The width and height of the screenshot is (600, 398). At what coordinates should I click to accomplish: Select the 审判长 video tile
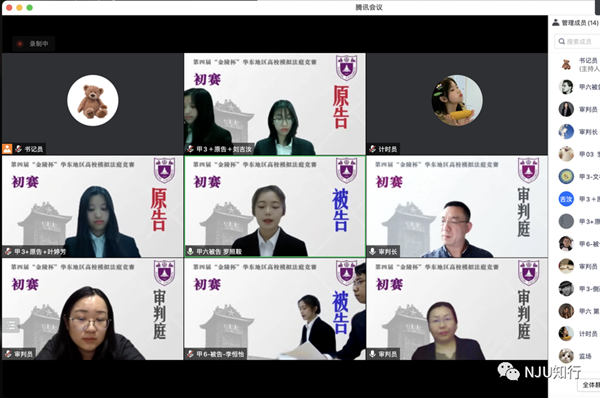pyautogui.click(x=457, y=206)
